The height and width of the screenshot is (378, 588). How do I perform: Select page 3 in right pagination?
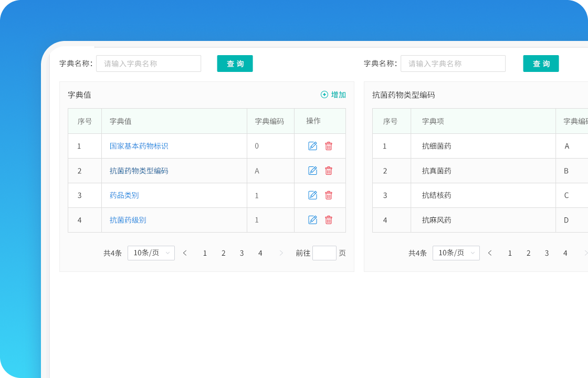[547, 253]
